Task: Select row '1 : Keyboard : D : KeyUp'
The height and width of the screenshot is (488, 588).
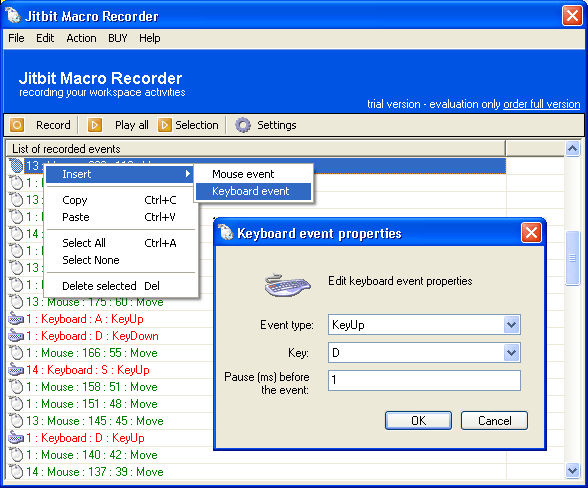Action: (85, 438)
